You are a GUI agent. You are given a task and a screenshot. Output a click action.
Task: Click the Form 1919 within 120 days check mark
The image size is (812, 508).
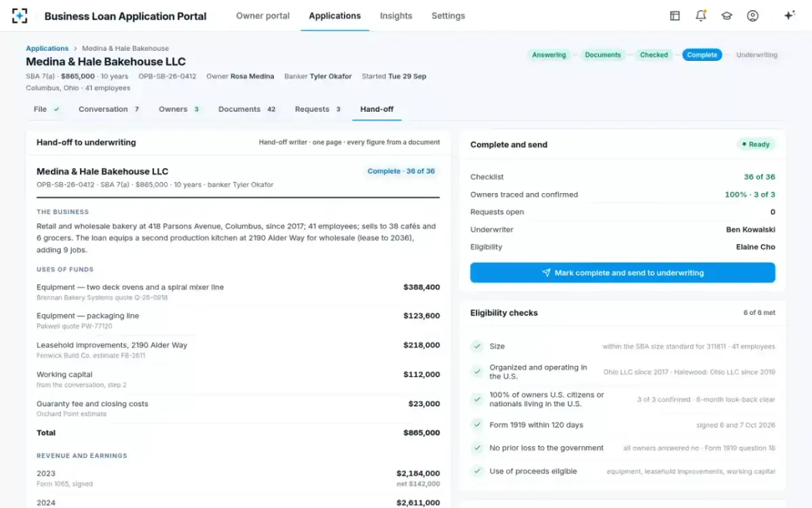coord(477,425)
